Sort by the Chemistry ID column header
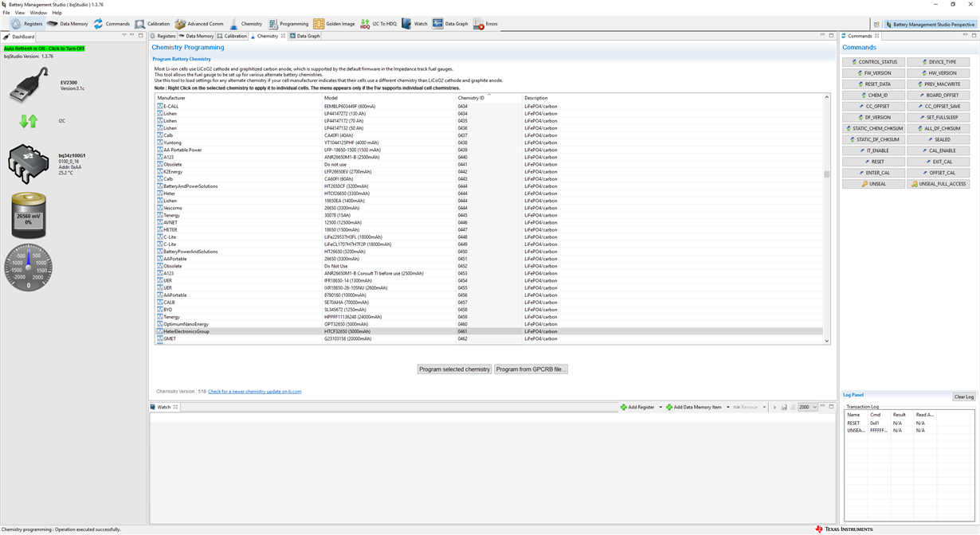The height and width of the screenshot is (535, 980). point(488,98)
